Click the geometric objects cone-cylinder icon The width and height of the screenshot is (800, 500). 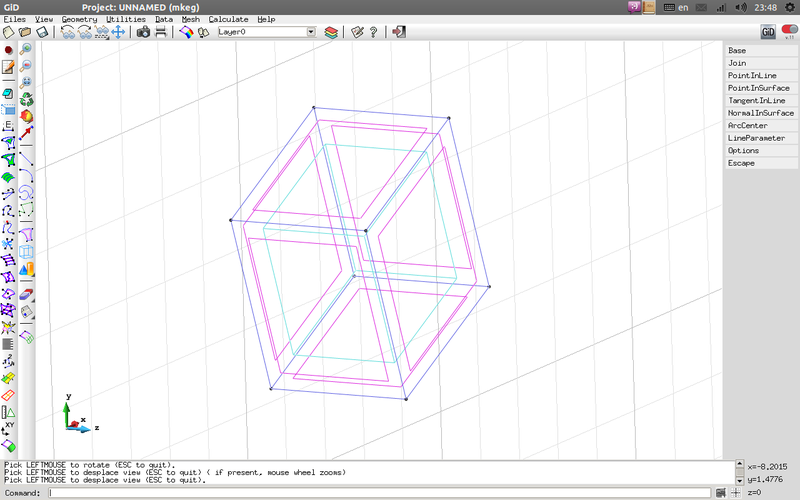(26, 269)
